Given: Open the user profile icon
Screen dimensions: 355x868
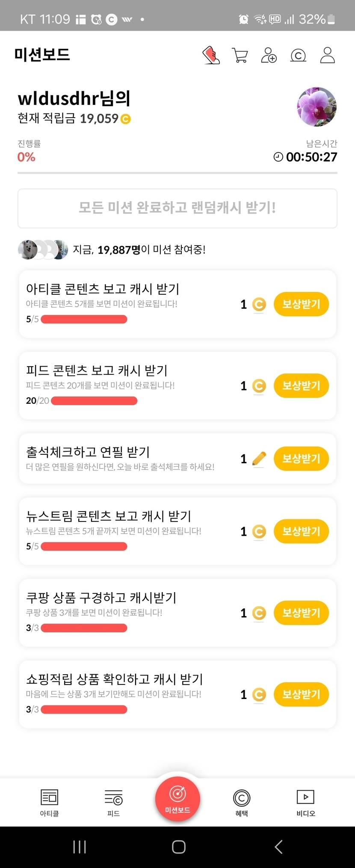Looking at the screenshot, I should [327, 55].
